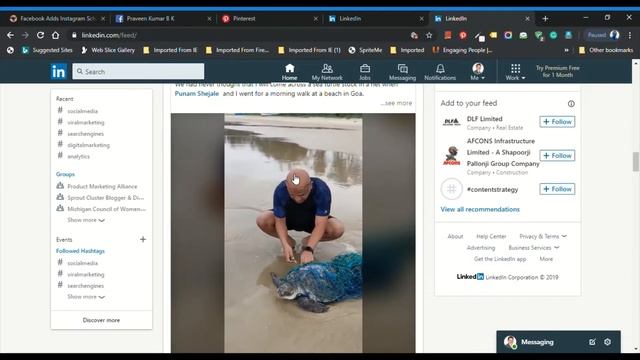Open the AFCONS company logo

tap(451, 156)
